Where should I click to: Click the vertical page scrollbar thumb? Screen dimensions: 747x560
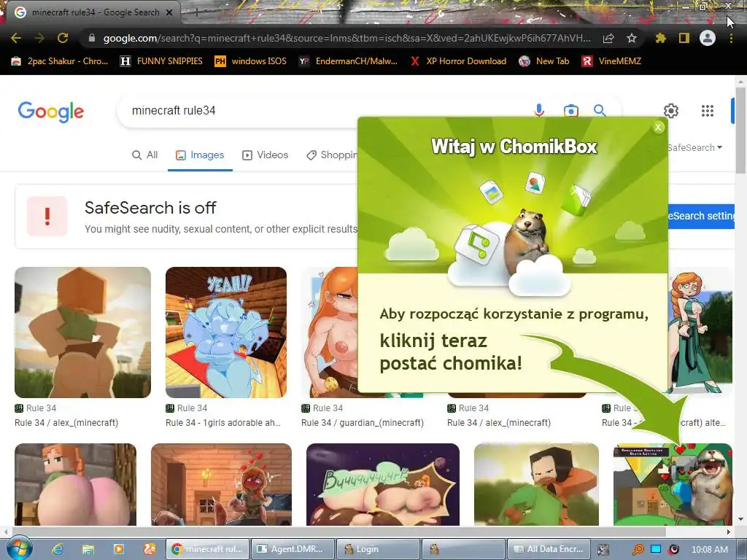point(740,131)
